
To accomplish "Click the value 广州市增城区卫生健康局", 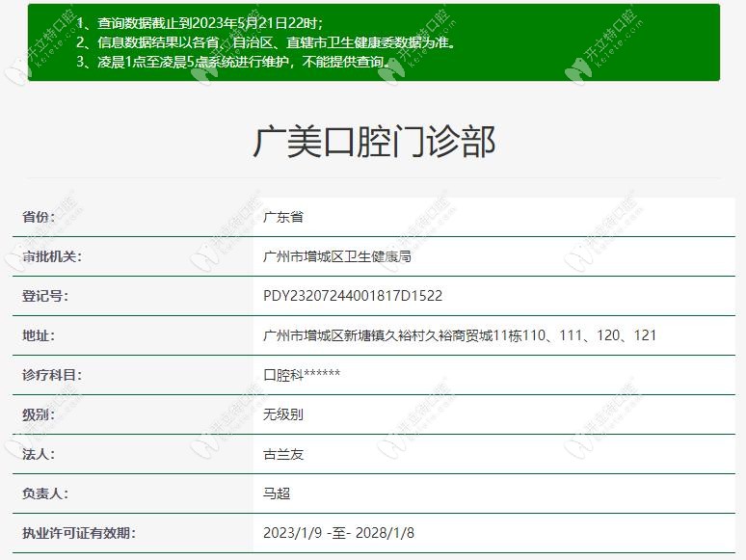I will click(x=337, y=256).
